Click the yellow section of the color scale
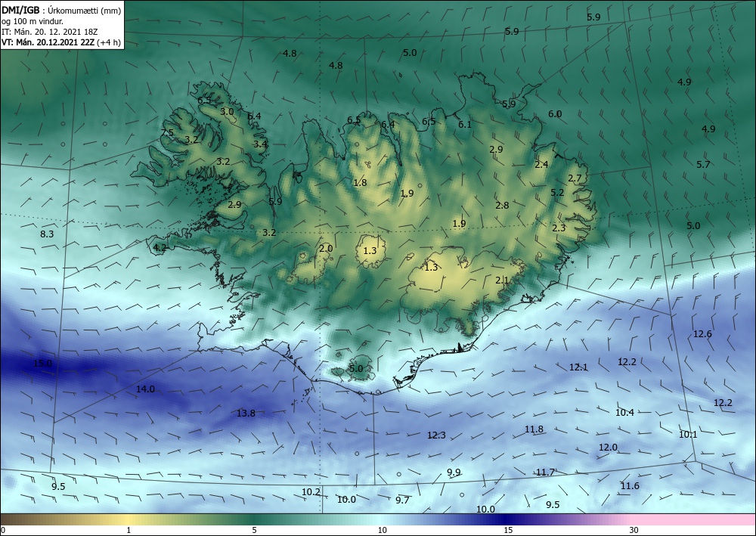This screenshot has height=536, width=756. (128, 519)
